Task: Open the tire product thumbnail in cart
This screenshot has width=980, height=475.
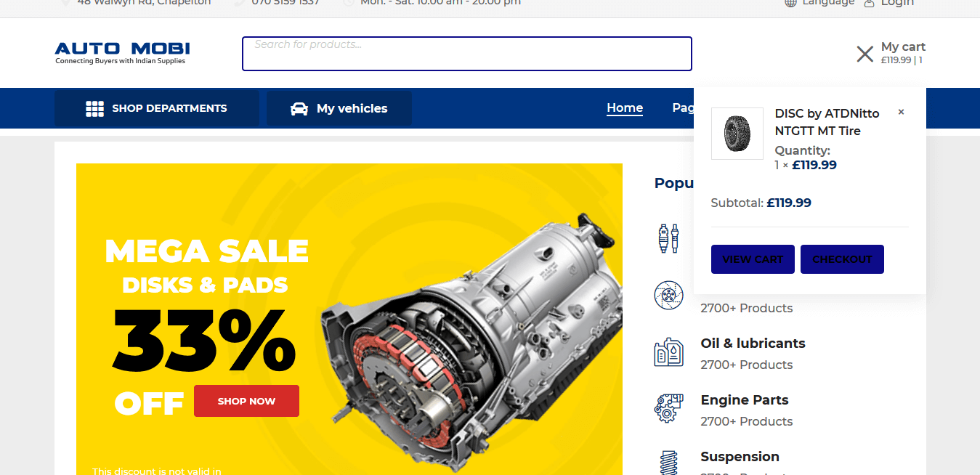Action: (737, 134)
